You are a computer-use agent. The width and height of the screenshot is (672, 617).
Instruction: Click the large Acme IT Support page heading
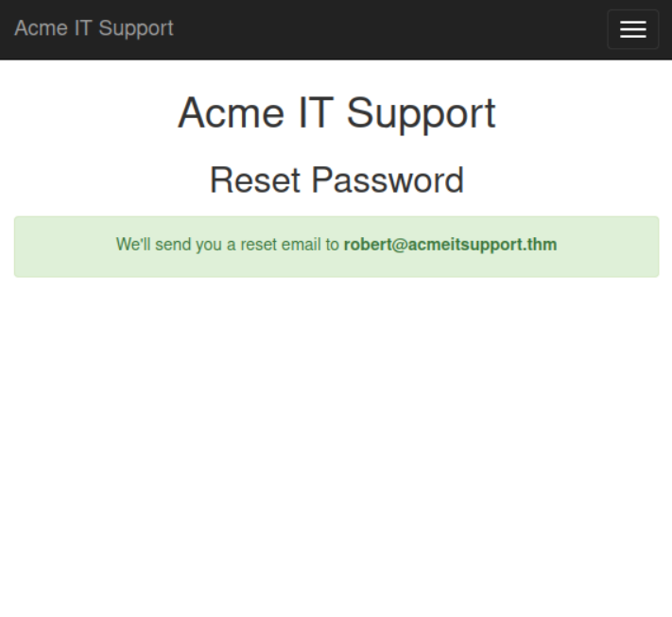336,113
